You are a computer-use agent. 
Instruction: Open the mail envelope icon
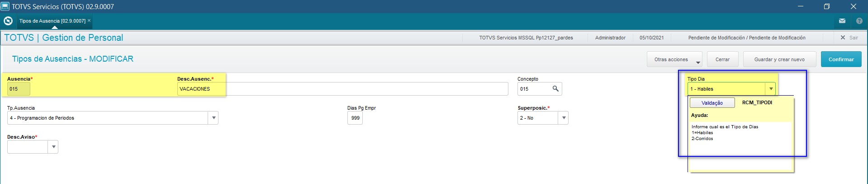coord(842,21)
